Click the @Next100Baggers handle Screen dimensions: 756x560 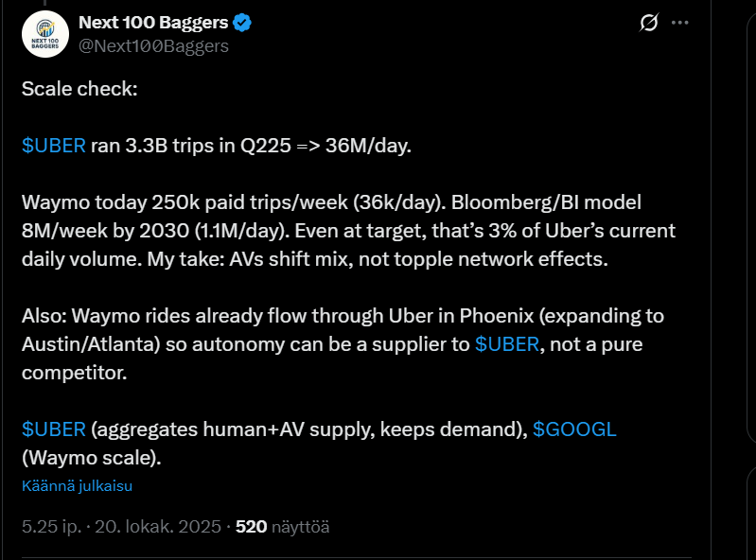tap(153, 45)
